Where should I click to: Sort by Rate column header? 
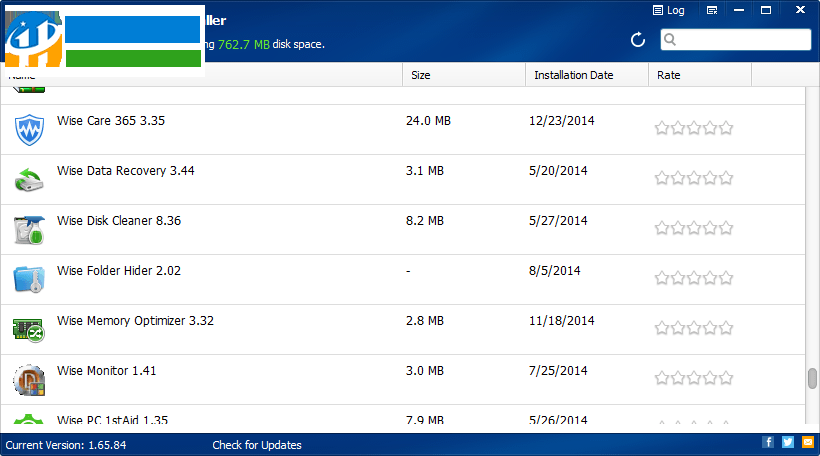click(x=700, y=75)
